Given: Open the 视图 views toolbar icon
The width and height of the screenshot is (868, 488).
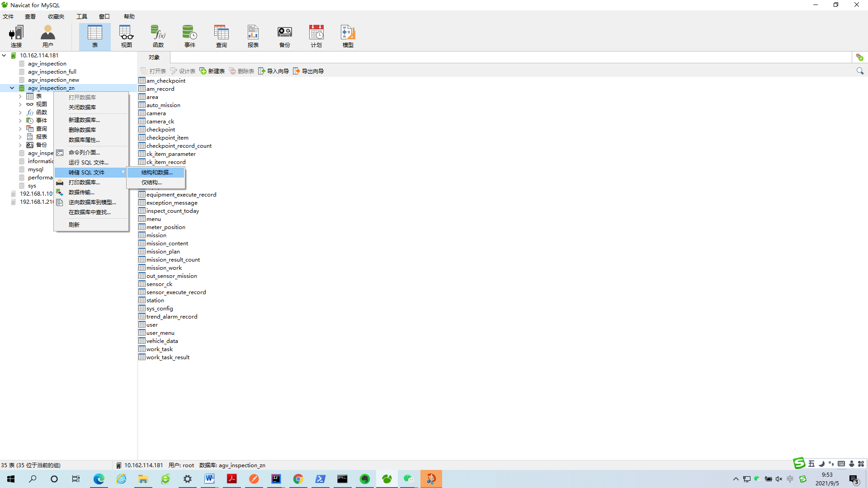Looking at the screenshot, I should click(x=126, y=36).
